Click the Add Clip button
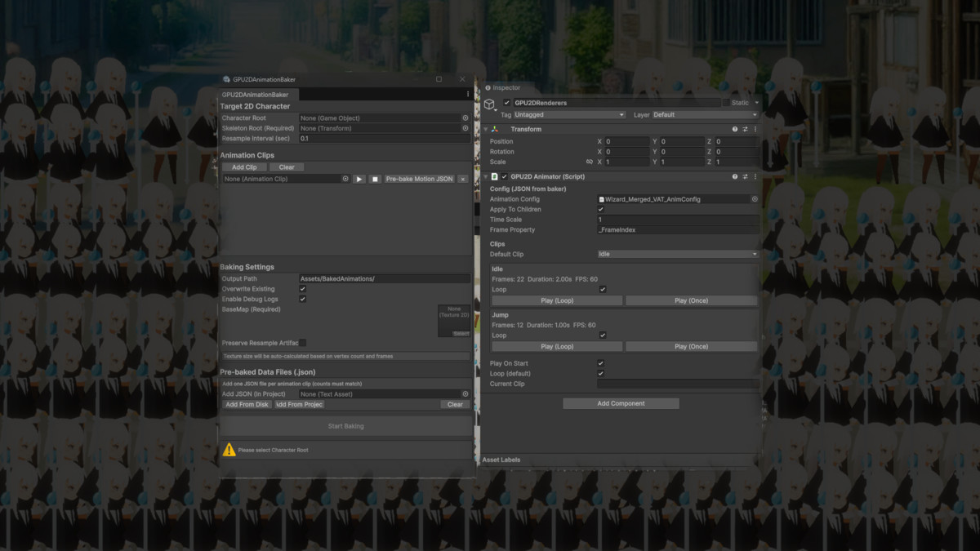Viewport: 980px width, 551px height. pos(244,167)
